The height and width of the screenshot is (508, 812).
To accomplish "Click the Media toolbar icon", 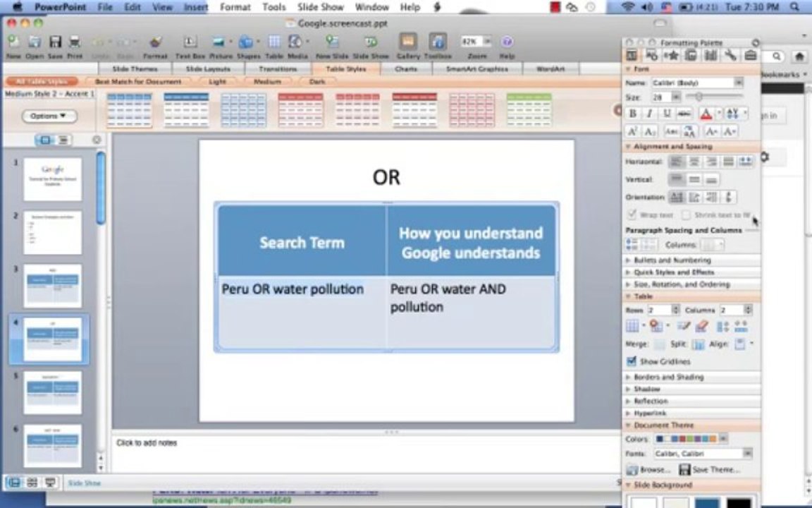I will (295, 42).
